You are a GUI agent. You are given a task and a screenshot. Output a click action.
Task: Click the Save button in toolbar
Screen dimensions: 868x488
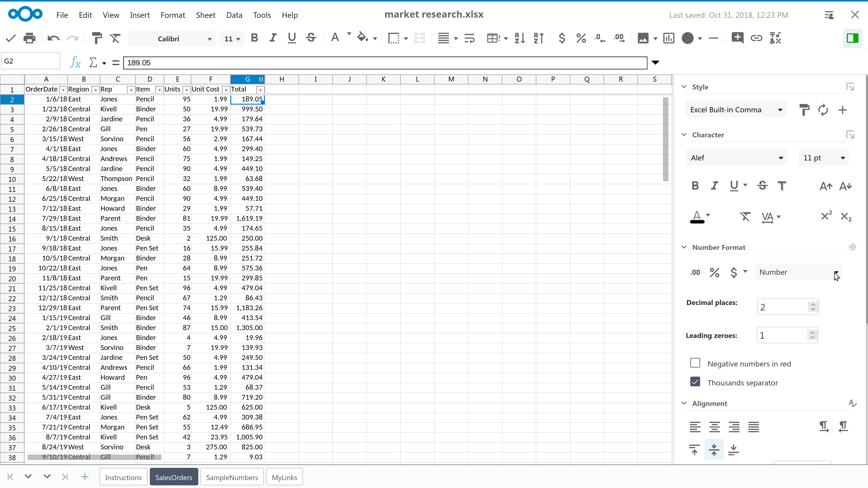[10, 38]
